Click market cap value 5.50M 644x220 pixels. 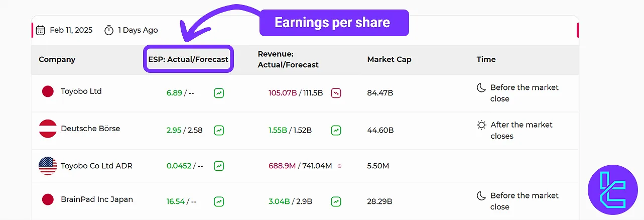click(378, 166)
